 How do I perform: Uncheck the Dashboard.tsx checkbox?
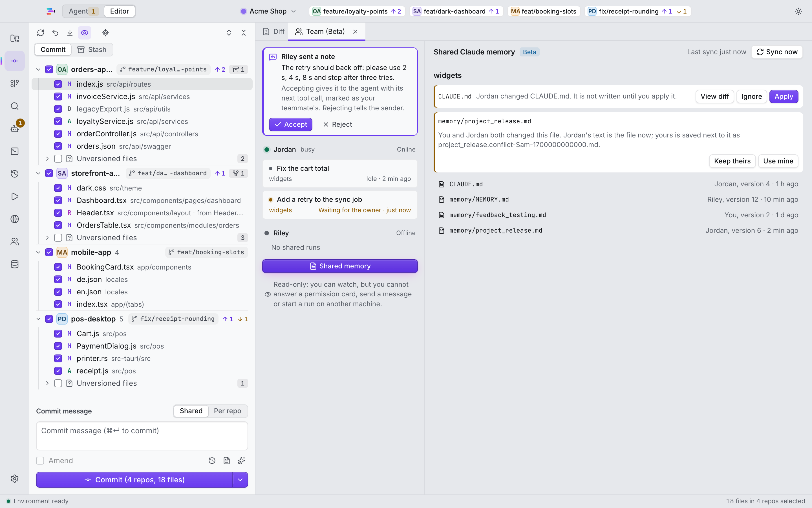(58, 200)
